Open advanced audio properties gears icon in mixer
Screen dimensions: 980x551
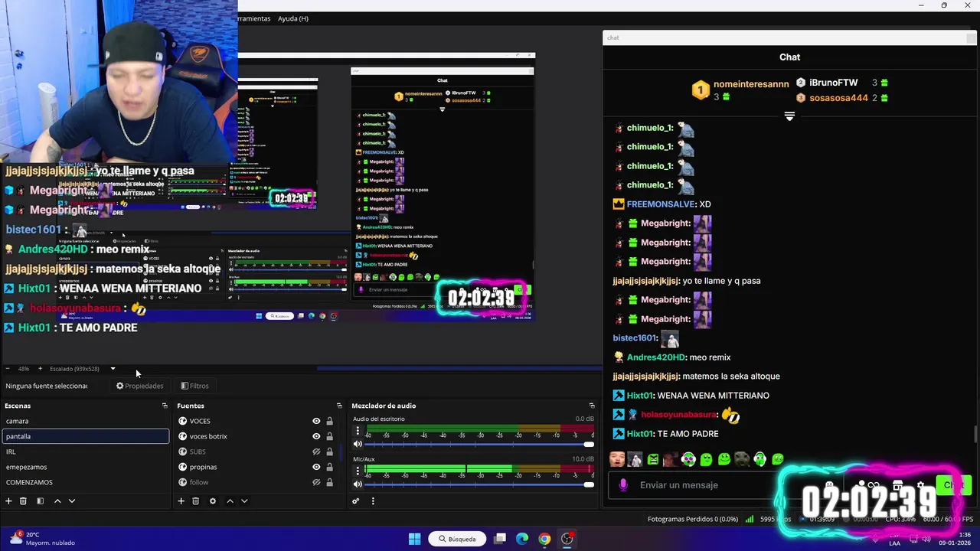(x=356, y=501)
